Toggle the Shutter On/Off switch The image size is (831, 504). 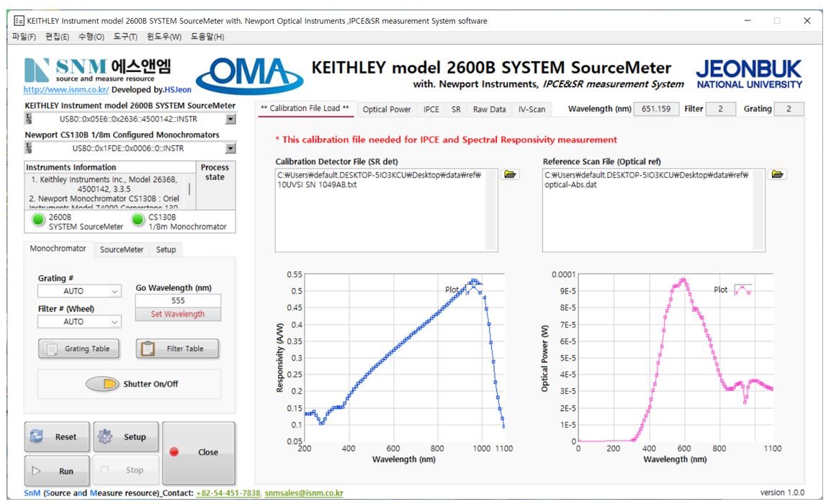(102, 384)
